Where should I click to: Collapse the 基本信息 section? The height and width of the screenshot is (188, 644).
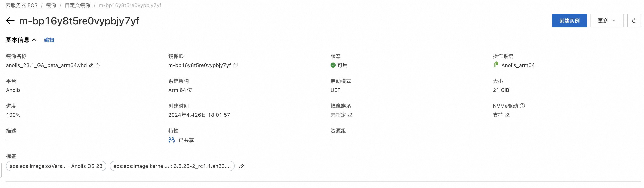point(34,40)
